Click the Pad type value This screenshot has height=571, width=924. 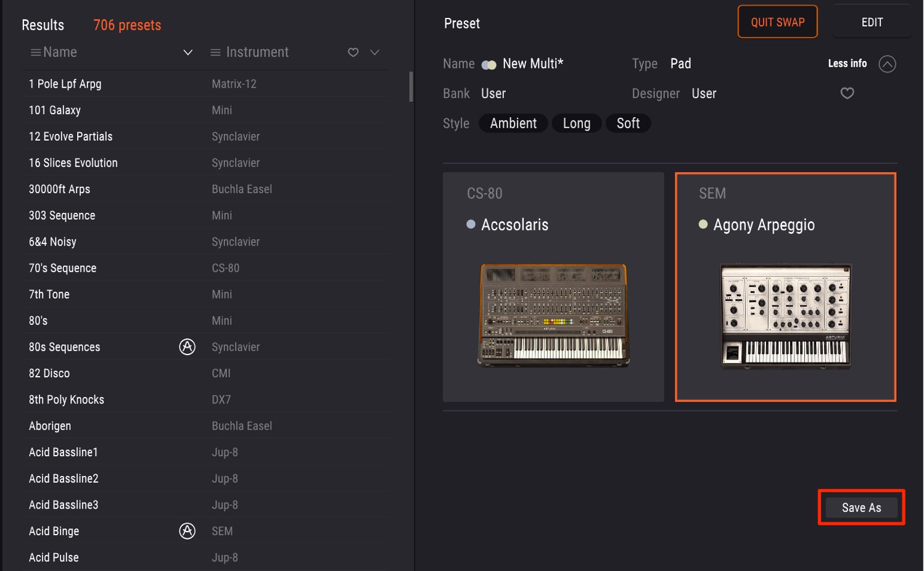(680, 64)
